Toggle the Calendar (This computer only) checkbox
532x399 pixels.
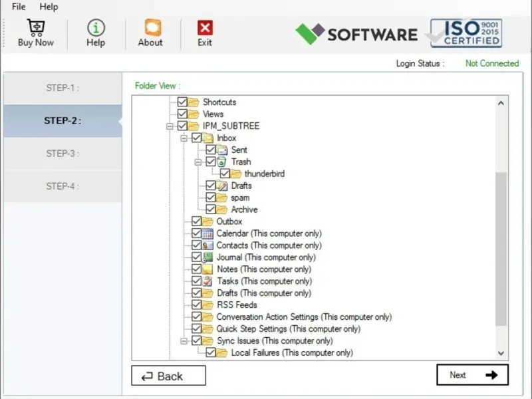tap(196, 233)
